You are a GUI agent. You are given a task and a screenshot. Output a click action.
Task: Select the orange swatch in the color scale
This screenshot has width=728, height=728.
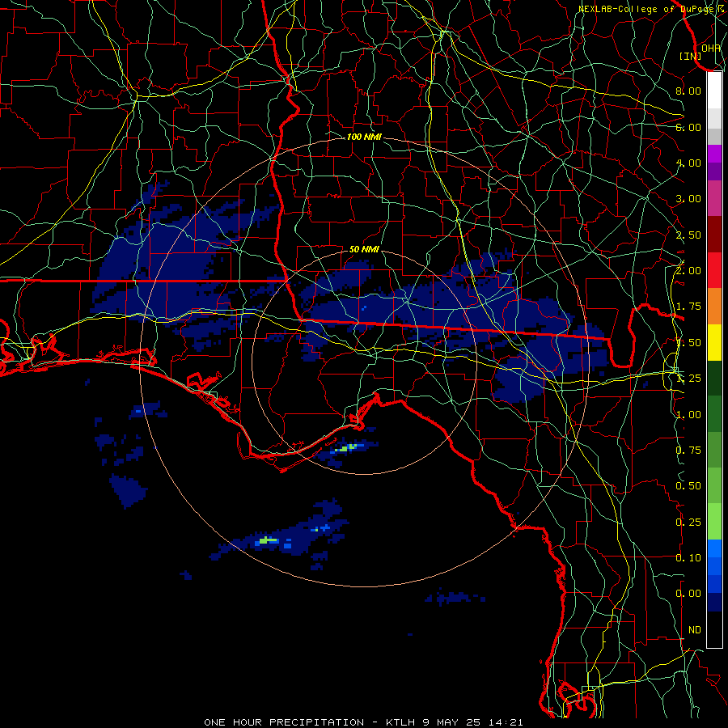point(714,307)
